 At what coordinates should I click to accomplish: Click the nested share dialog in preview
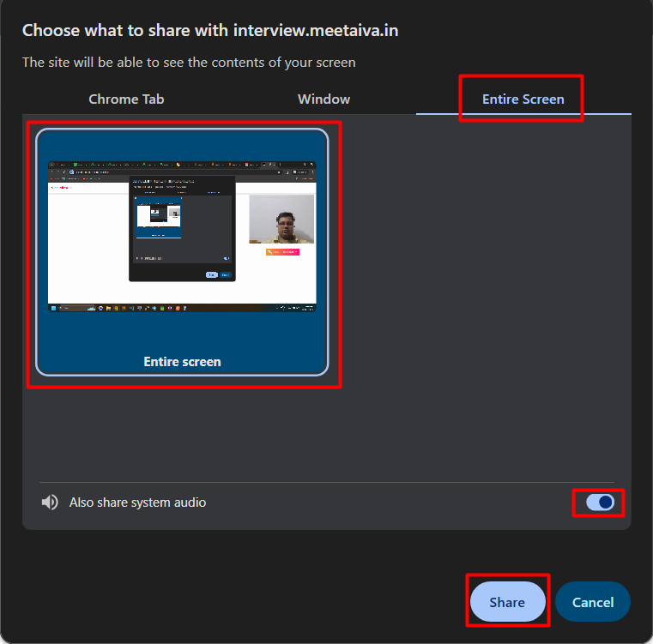tap(182, 228)
